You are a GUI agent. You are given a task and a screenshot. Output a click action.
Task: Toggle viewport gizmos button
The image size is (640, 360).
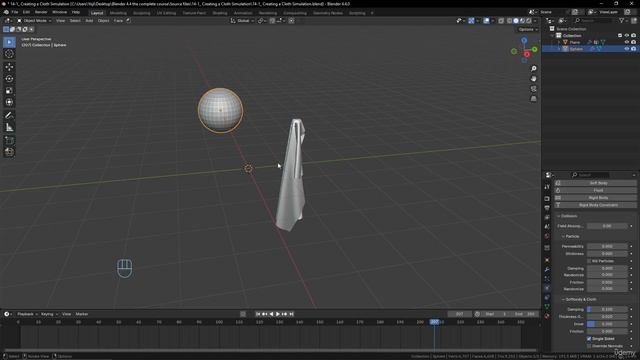click(x=471, y=21)
